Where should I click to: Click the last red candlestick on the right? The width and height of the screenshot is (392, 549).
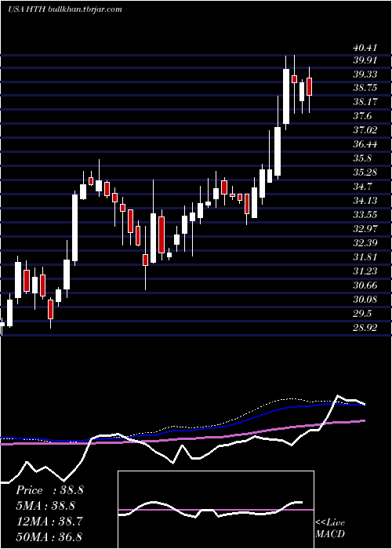pos(309,86)
